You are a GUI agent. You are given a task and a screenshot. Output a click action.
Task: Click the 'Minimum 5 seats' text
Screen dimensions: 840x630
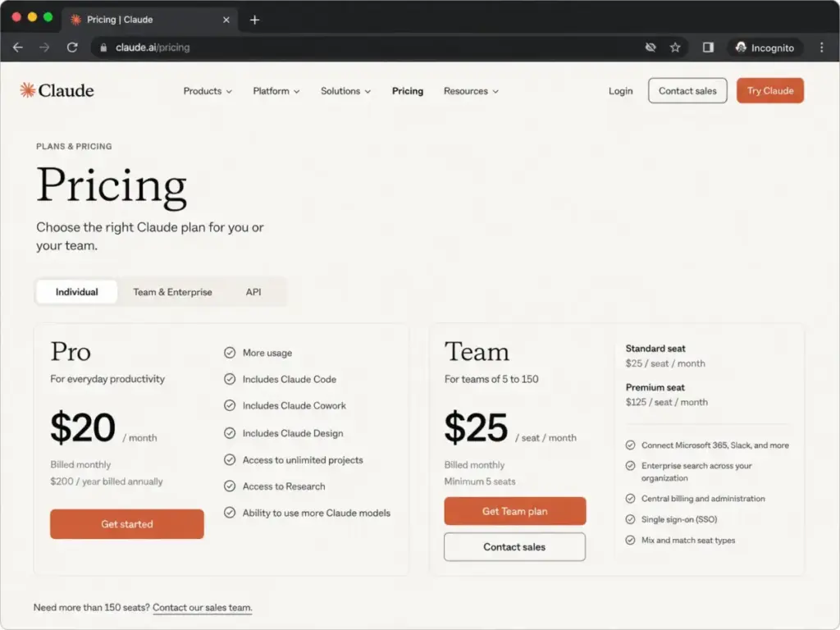click(x=480, y=482)
